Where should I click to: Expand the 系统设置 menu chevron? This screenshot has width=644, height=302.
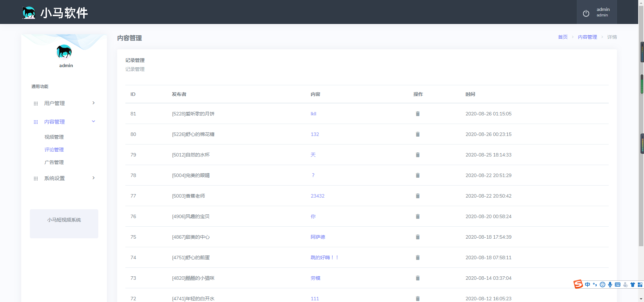pyautogui.click(x=94, y=178)
